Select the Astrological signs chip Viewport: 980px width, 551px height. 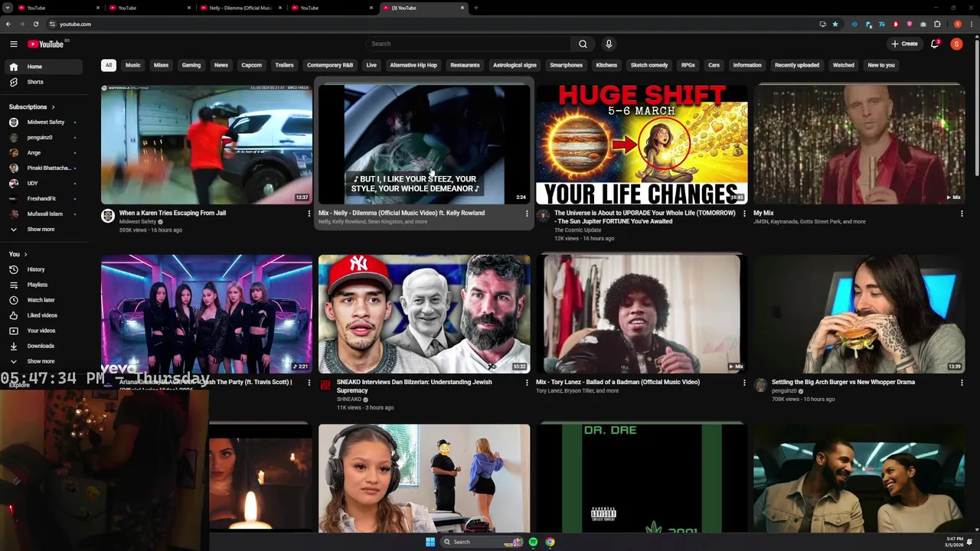point(514,65)
